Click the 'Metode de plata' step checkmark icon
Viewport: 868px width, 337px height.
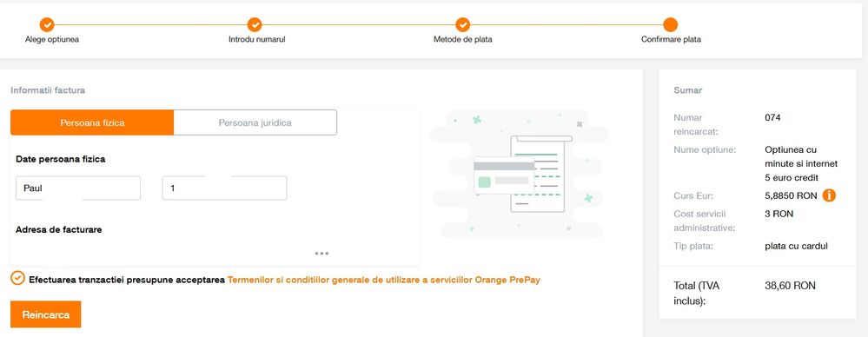click(x=463, y=24)
